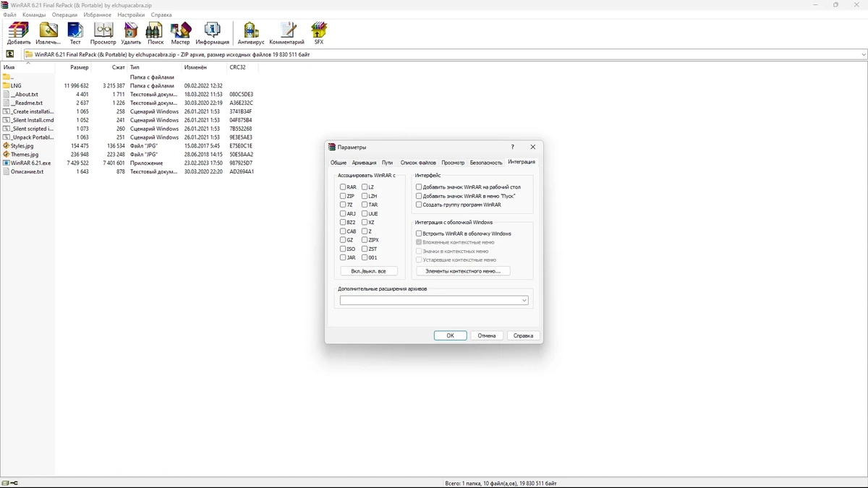868x488 pixels.
Task: Check Создать группу программ WinRAR
Action: (x=419, y=205)
